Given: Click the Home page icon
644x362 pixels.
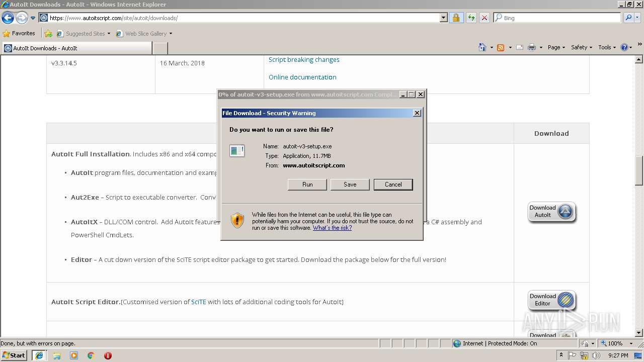Looking at the screenshot, I should click(x=482, y=47).
